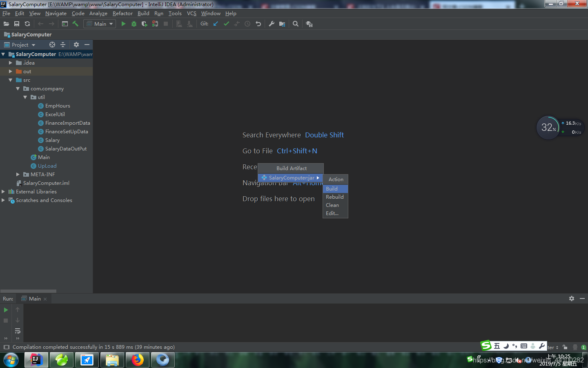Click the Rollback undo arrow icon
The height and width of the screenshot is (368, 588).
coord(258,24)
